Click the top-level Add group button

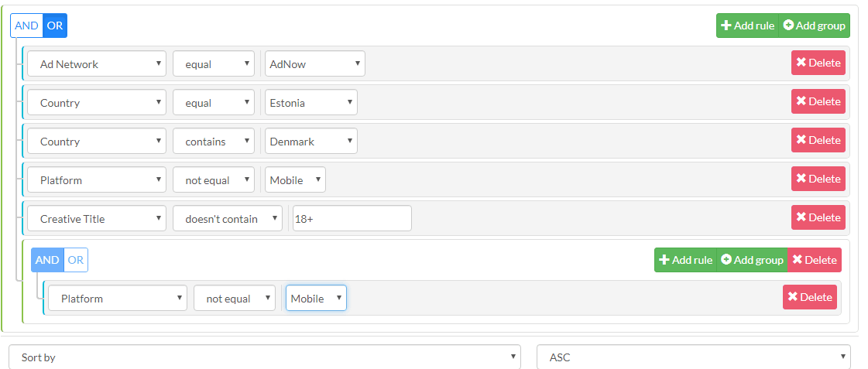pyautogui.click(x=814, y=26)
